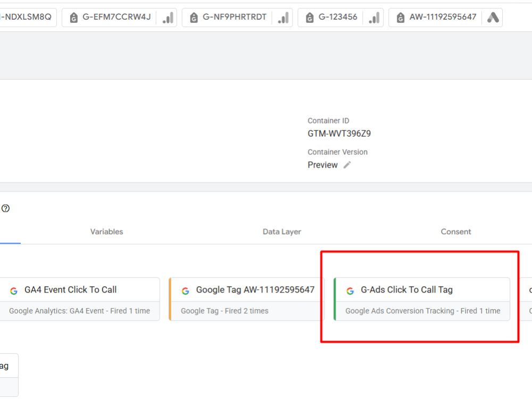532x399 pixels.
Task: Select the AW-11192595647 tag chip
Action: 445,18
